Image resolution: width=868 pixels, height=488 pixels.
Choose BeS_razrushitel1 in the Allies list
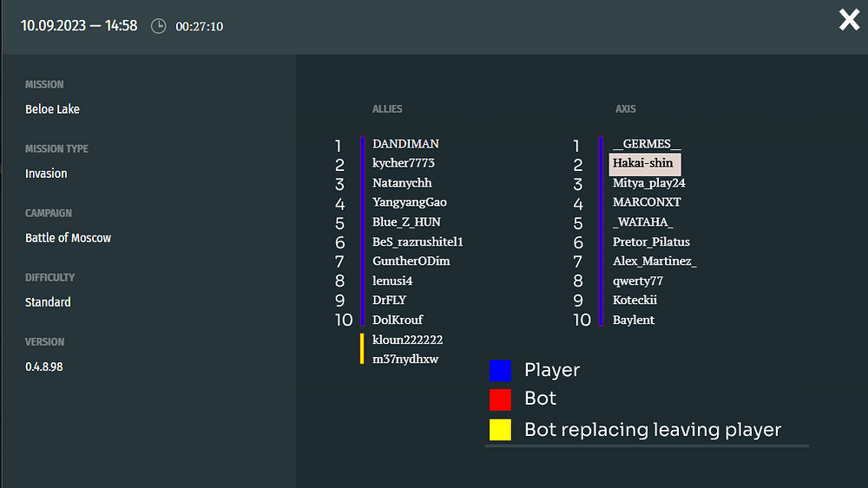coord(418,241)
